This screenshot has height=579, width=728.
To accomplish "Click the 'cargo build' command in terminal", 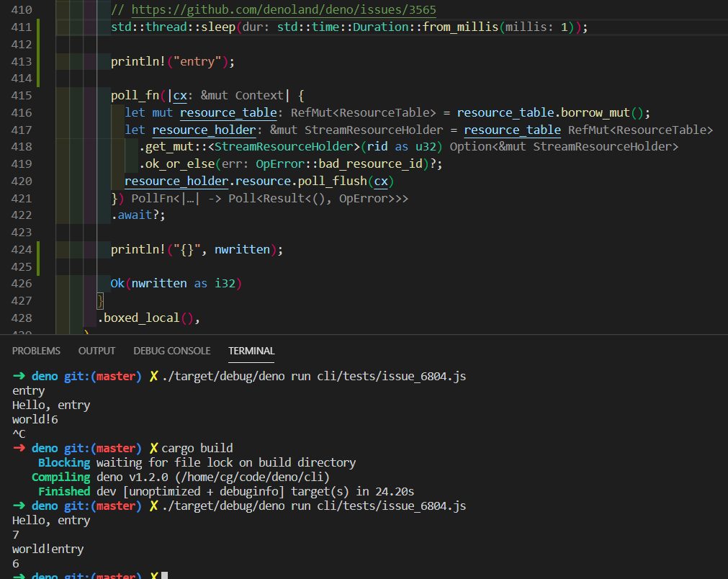I will [x=197, y=449].
